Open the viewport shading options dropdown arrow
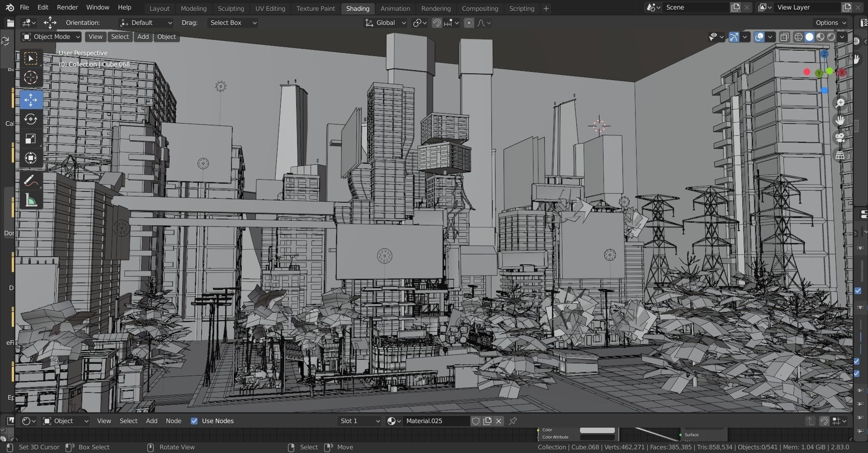 pos(842,37)
